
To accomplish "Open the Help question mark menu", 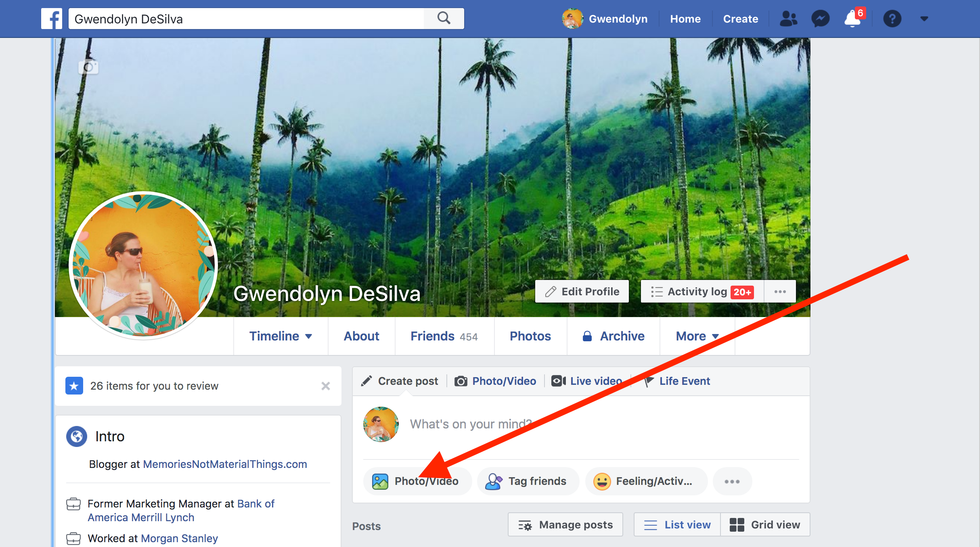I will tap(892, 18).
